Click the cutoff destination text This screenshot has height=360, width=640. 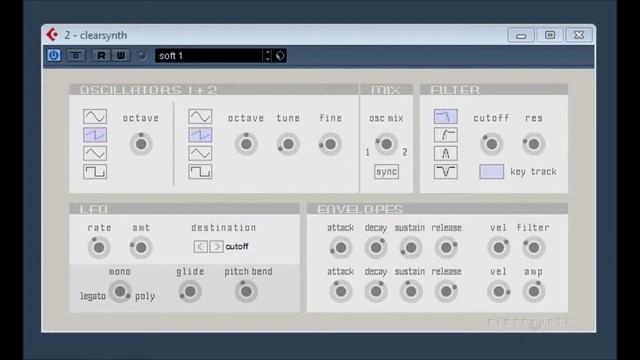pyautogui.click(x=237, y=247)
